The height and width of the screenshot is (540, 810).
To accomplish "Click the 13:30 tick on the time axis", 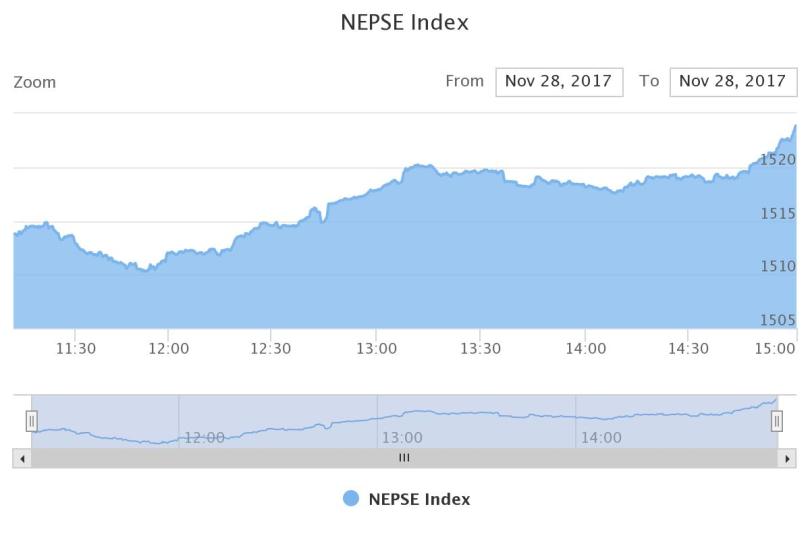I will click(480, 348).
